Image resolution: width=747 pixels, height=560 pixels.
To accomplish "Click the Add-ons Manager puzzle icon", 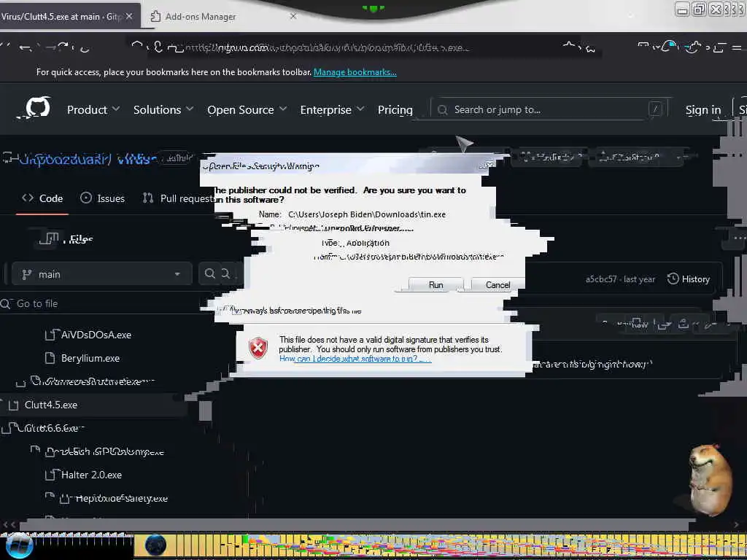I will coord(155,16).
